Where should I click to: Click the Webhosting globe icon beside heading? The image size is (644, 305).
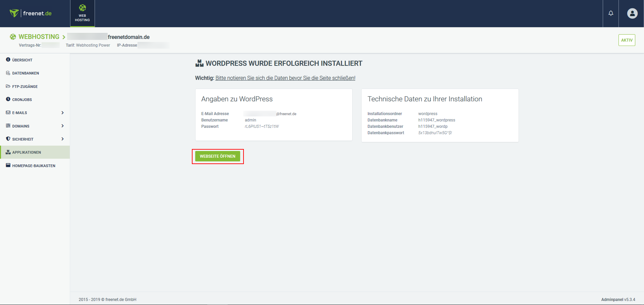pos(13,37)
